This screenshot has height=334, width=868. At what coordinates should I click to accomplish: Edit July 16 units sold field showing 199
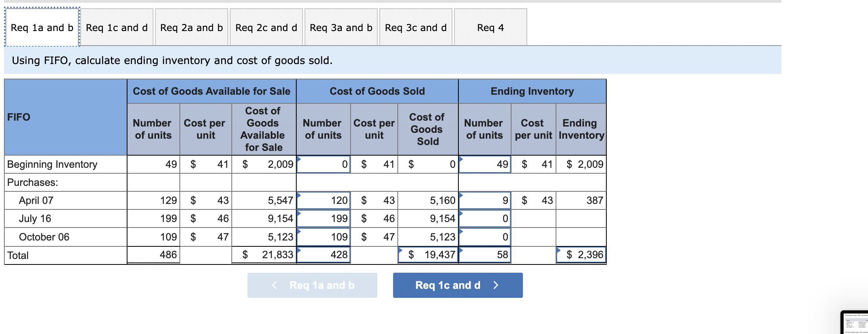coord(323,218)
